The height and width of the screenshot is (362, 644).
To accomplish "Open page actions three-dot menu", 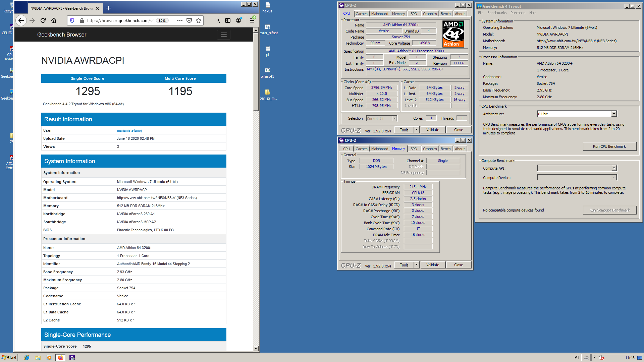I will (180, 20).
